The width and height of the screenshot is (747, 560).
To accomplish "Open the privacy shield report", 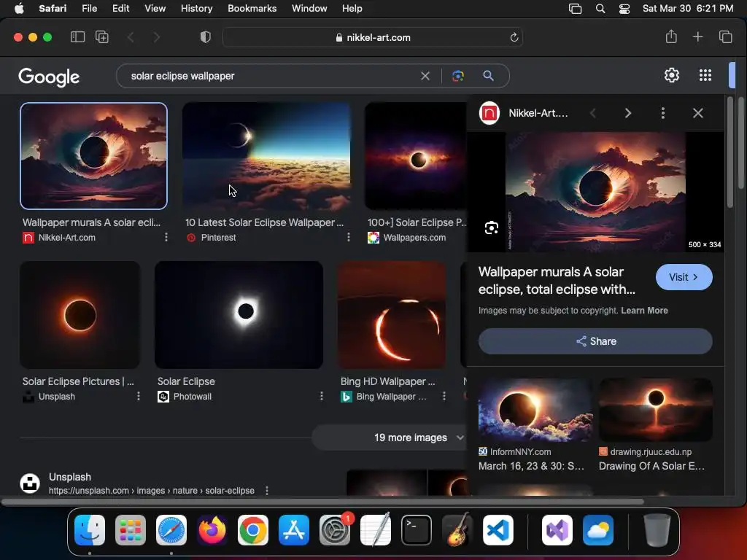I will click(x=205, y=37).
